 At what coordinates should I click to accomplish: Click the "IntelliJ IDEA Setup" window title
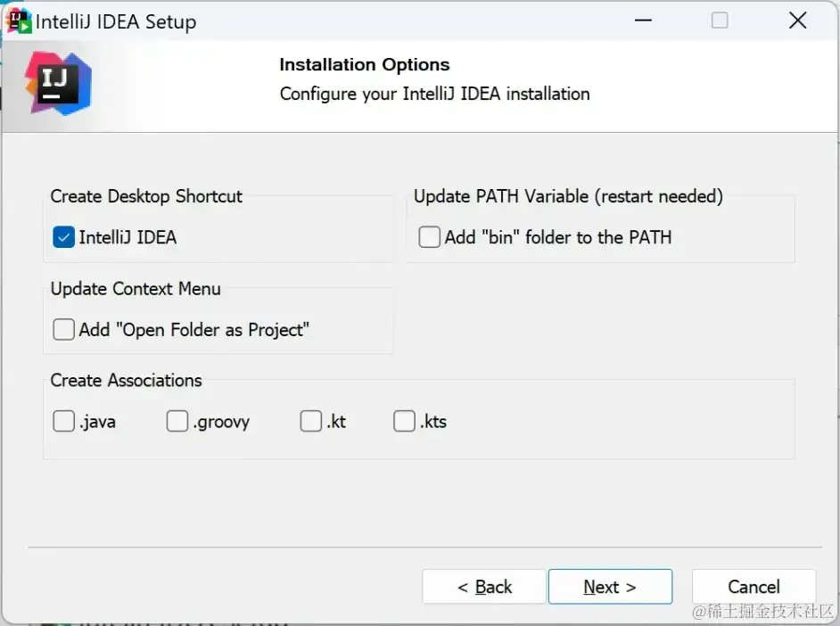116,21
